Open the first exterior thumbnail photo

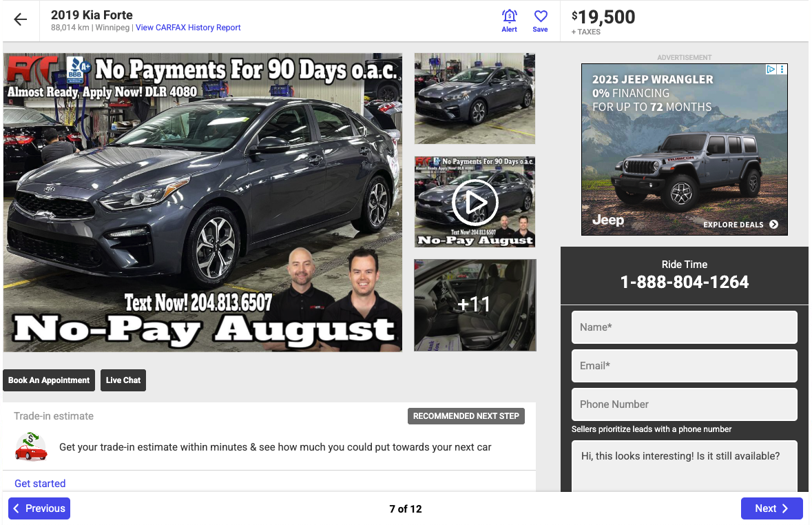coord(475,99)
